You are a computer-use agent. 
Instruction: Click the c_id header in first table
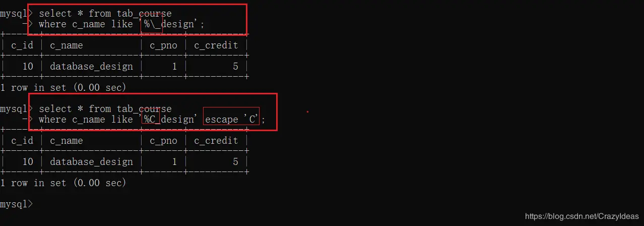tap(22, 45)
